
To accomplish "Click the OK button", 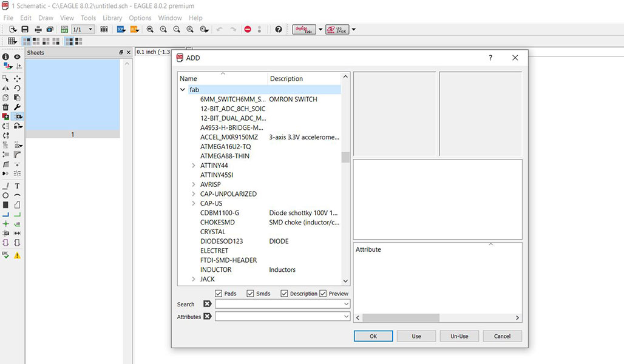I will (373, 336).
